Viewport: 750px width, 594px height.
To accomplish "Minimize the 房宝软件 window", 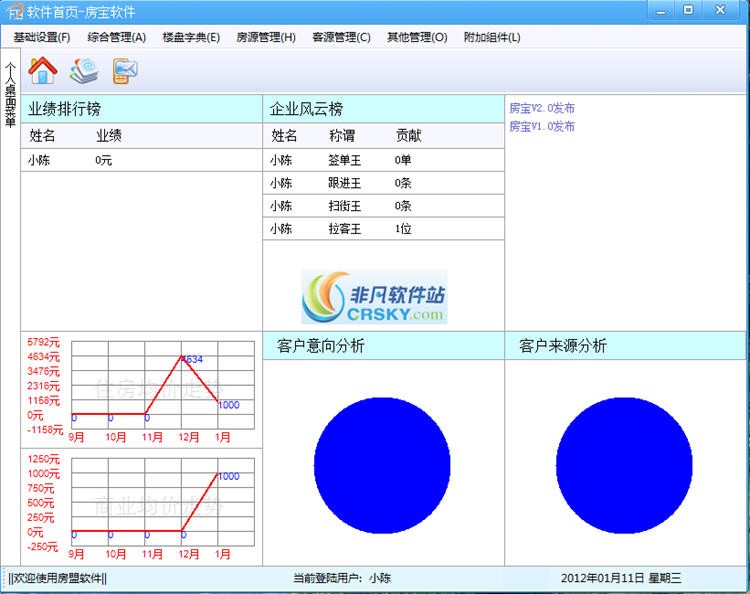I will 661,11.
